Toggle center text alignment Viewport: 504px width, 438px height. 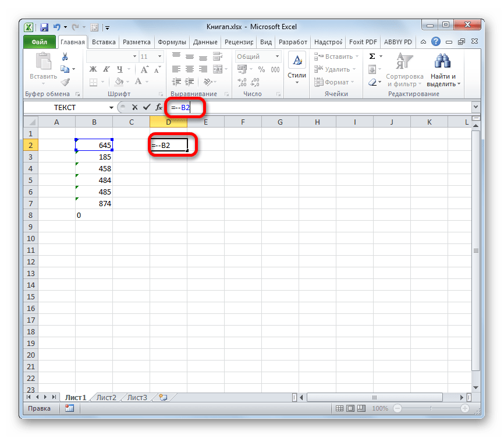coord(190,69)
